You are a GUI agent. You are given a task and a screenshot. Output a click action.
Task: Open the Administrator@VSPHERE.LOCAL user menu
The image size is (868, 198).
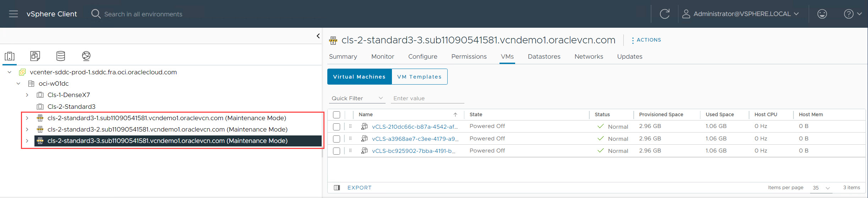click(x=746, y=14)
